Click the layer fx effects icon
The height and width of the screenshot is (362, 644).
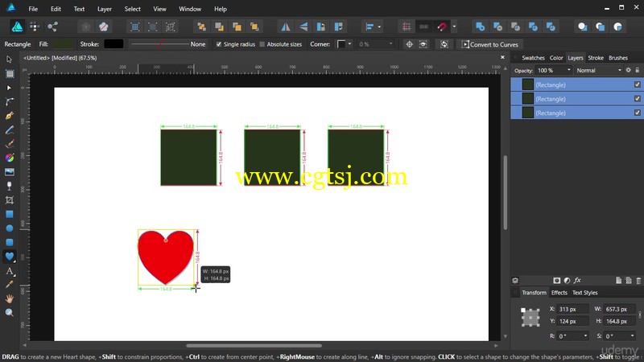577,280
